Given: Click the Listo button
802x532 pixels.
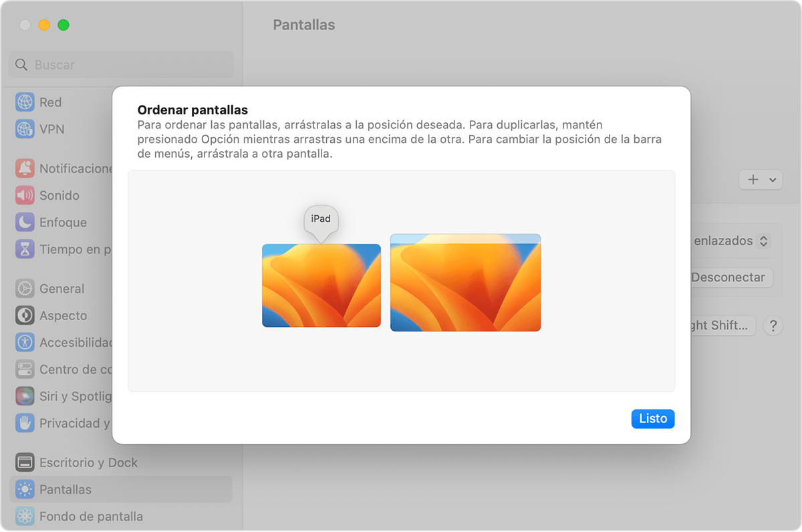Looking at the screenshot, I should [652, 419].
